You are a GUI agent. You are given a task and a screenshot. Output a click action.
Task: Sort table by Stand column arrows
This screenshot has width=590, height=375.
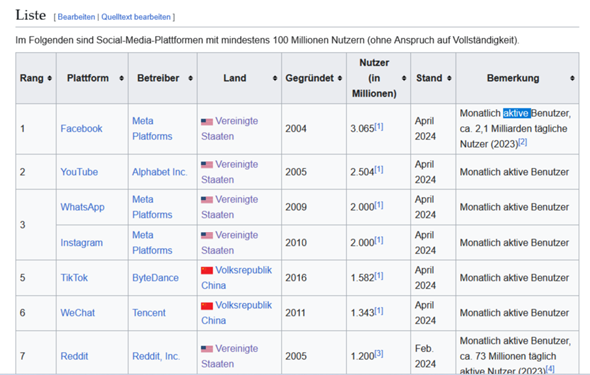click(449, 78)
